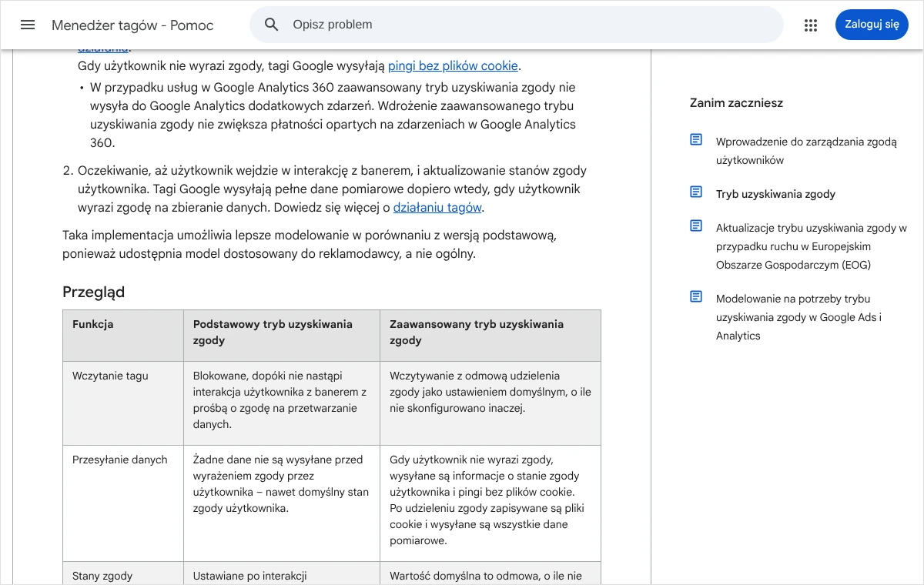Click the Zaloguj się button

point(872,25)
